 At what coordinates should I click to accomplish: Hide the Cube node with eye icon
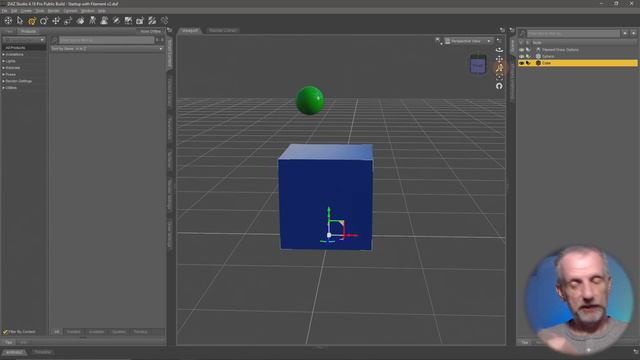click(521, 63)
